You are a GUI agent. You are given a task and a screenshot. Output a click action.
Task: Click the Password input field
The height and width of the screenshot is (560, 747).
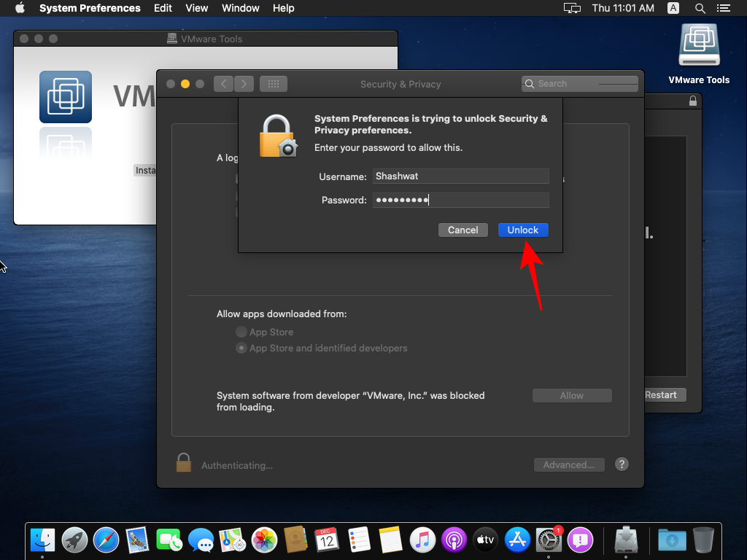[x=460, y=199]
